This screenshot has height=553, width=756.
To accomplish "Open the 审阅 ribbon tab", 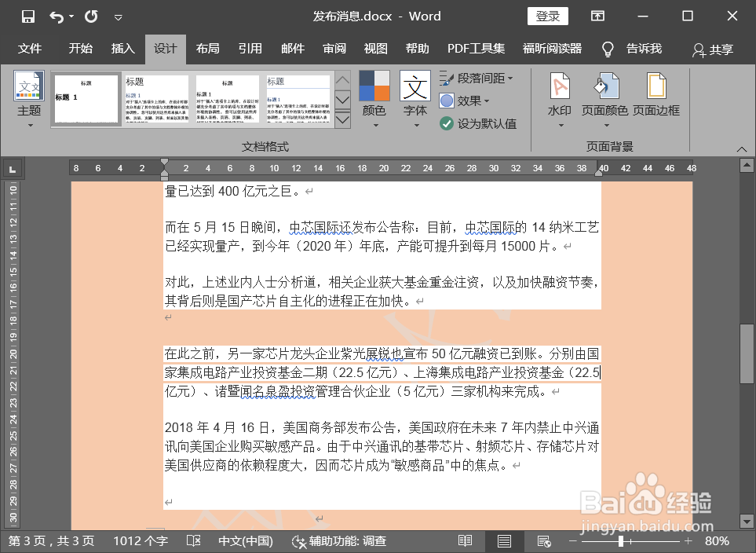I will 334,49.
